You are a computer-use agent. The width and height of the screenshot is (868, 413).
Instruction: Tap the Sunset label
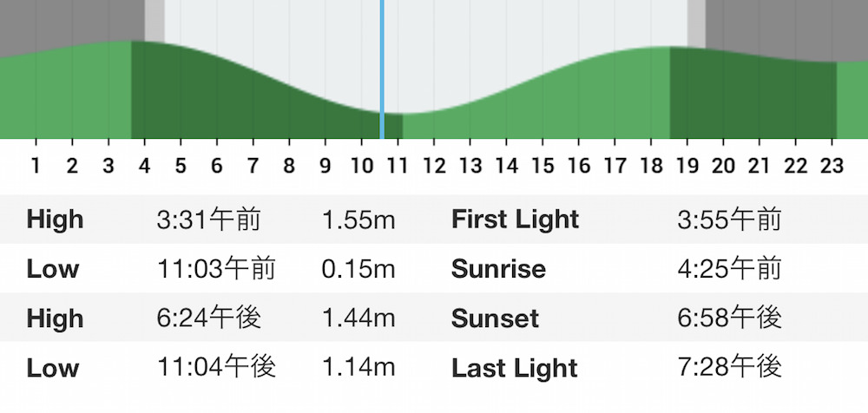coord(495,319)
